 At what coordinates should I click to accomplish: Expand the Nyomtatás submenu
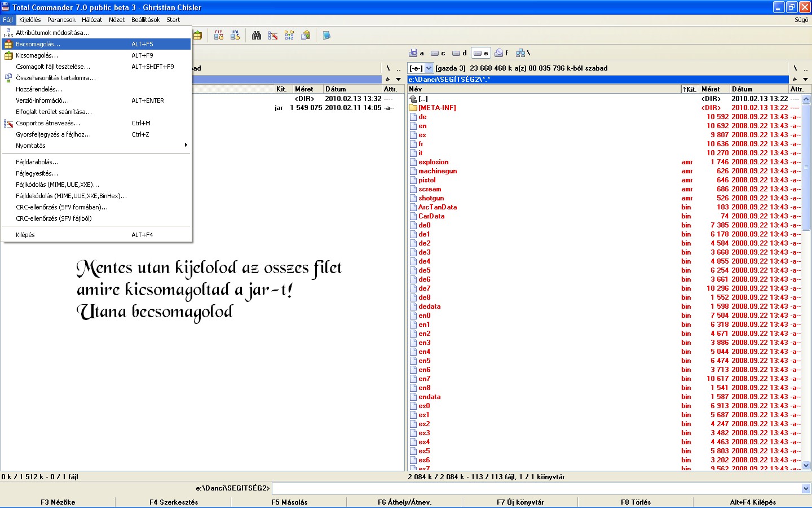coord(96,146)
